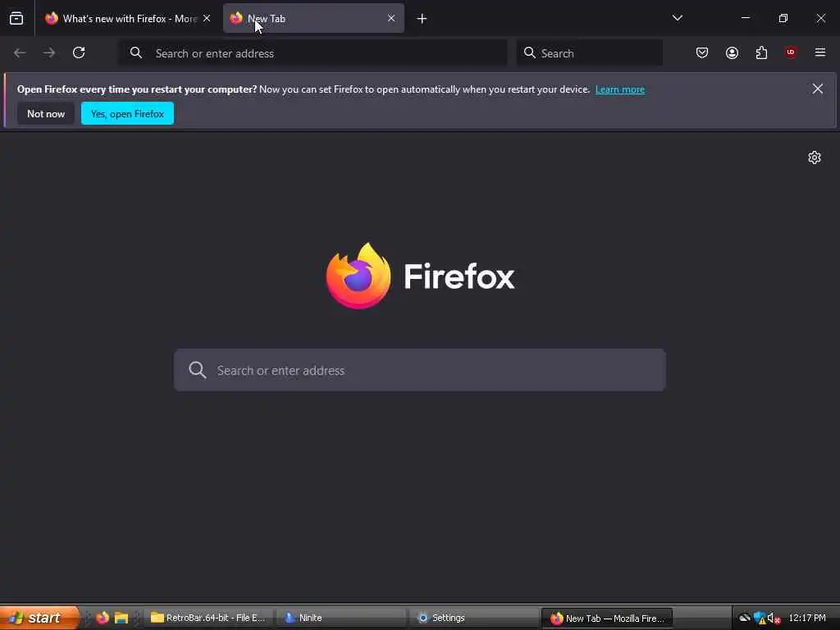This screenshot has width=840, height=630.
Task: Dismiss the notification bar with X
Action: (817, 89)
